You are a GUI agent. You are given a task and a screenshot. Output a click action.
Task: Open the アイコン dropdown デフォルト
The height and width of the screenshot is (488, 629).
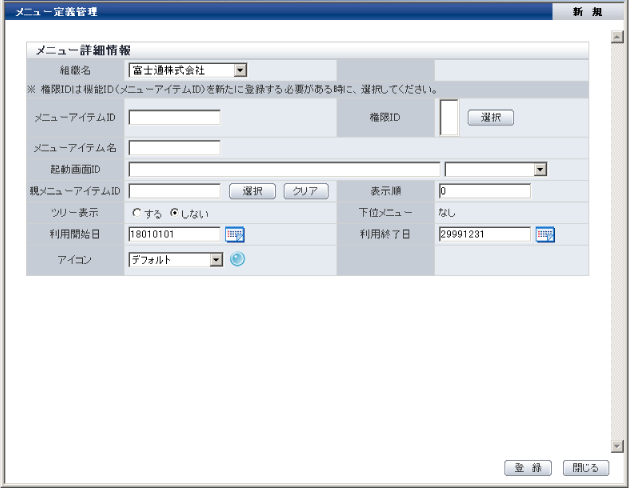point(176,260)
